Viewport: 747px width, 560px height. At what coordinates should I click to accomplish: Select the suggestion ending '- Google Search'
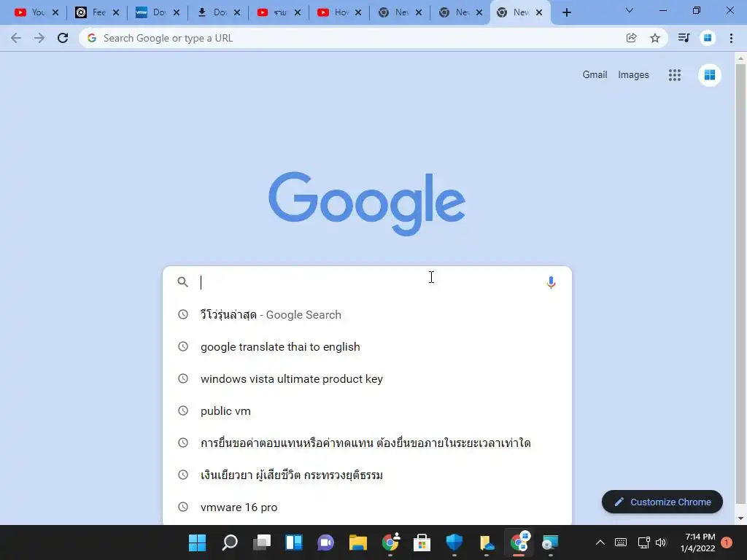click(367, 315)
